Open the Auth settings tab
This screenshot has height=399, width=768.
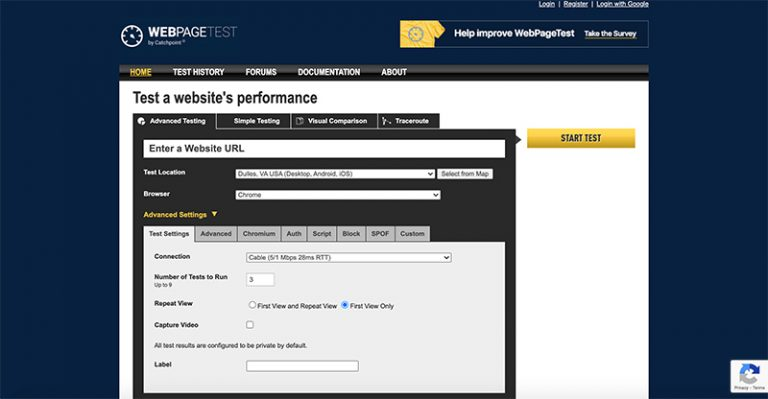click(x=294, y=234)
